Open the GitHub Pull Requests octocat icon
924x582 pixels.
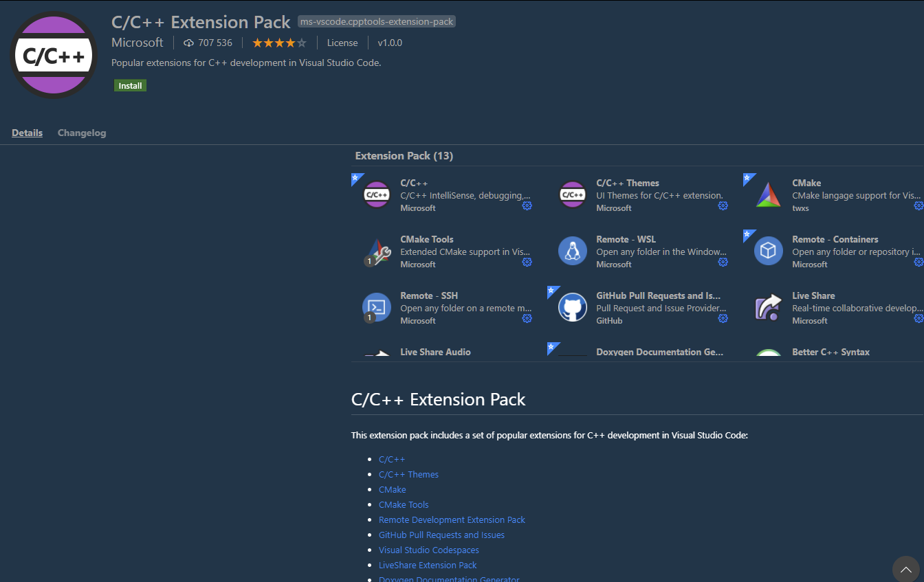pyautogui.click(x=573, y=307)
